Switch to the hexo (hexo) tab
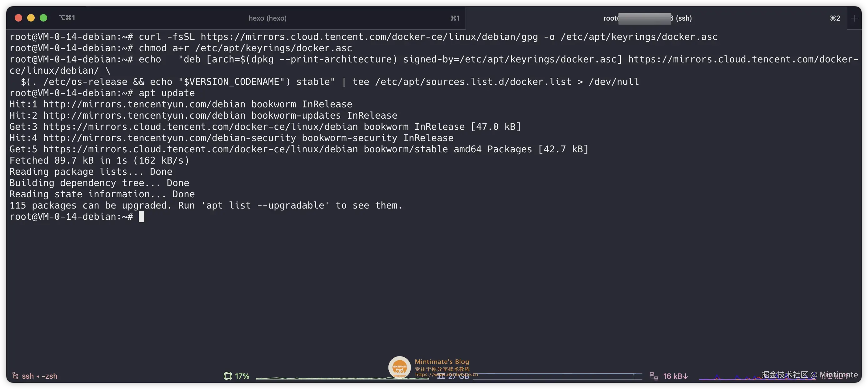This screenshot has width=868, height=389. [x=267, y=18]
